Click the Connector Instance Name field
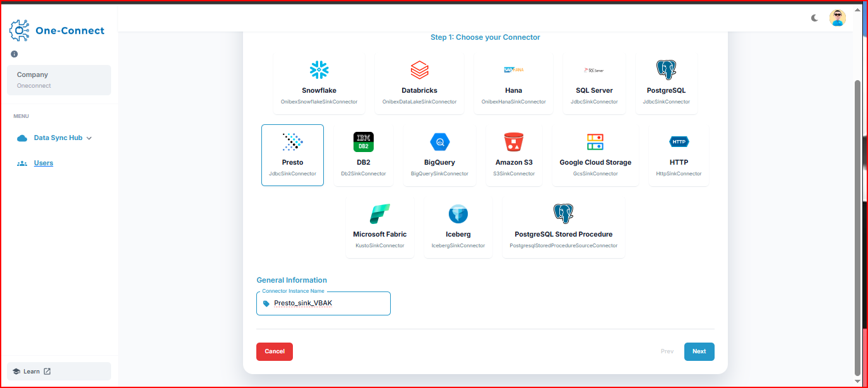This screenshot has height=388, width=868. point(323,303)
